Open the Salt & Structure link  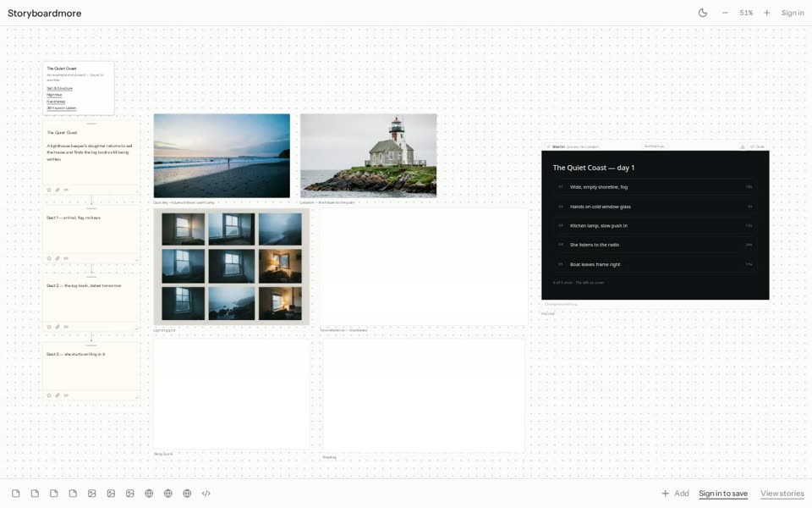(x=59, y=89)
